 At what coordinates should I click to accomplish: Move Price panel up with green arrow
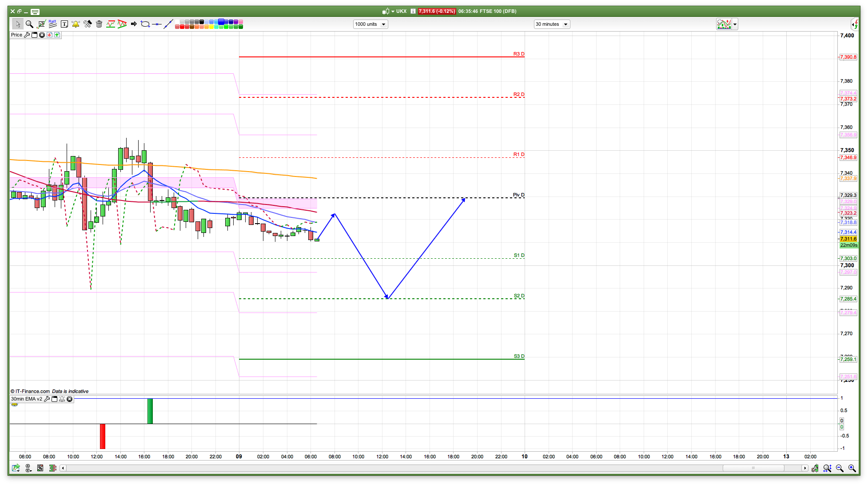click(x=57, y=35)
